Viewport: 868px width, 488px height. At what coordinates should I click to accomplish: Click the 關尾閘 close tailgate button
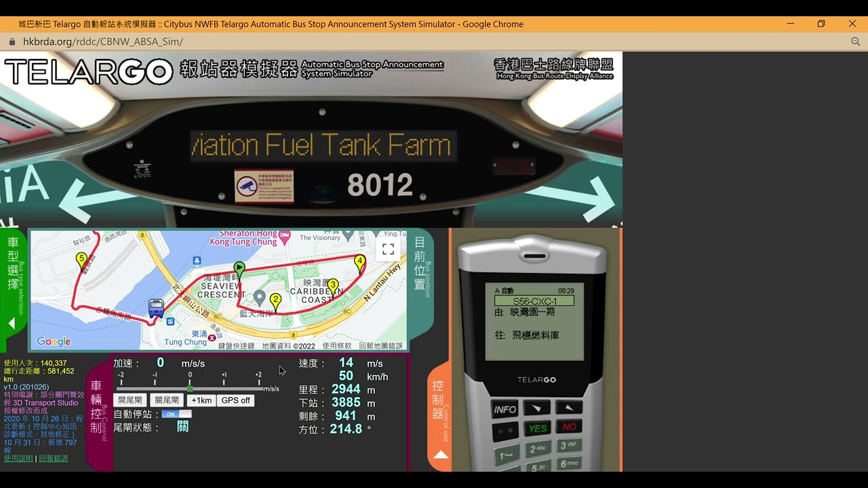coord(166,401)
